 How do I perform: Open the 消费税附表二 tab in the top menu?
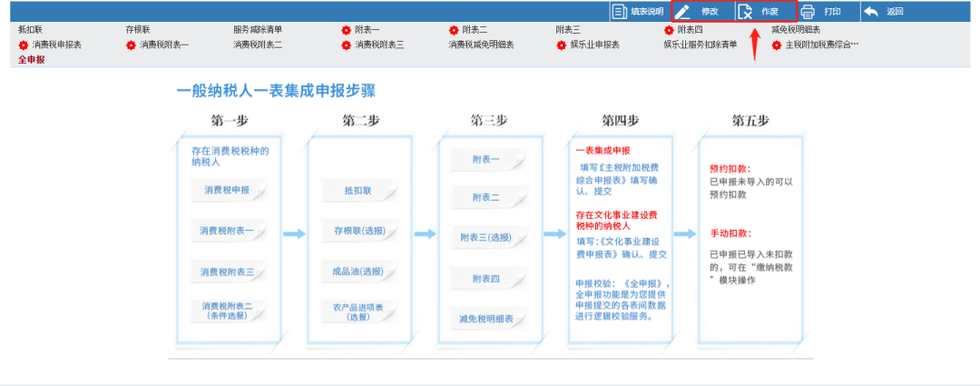tap(258, 45)
